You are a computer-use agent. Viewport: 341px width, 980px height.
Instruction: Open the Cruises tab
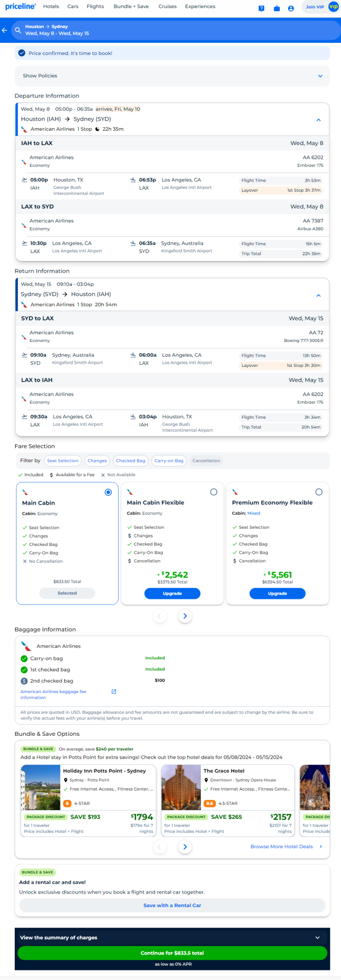tap(167, 7)
